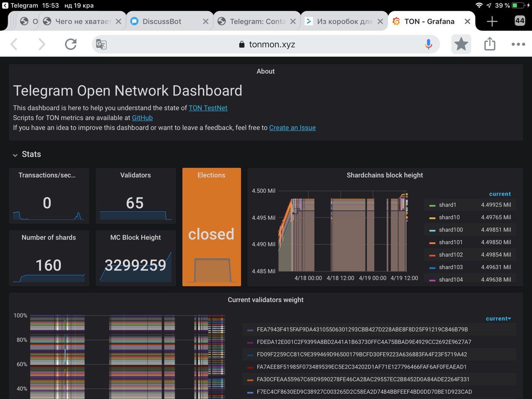Click the Number of shards value 160
Viewport: 532px width, 399px height.
[49, 265]
